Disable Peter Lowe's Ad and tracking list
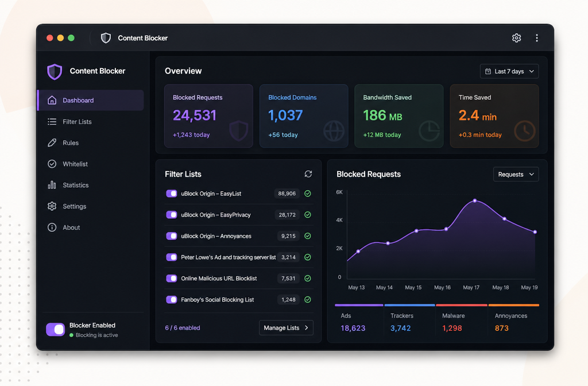 (171, 257)
